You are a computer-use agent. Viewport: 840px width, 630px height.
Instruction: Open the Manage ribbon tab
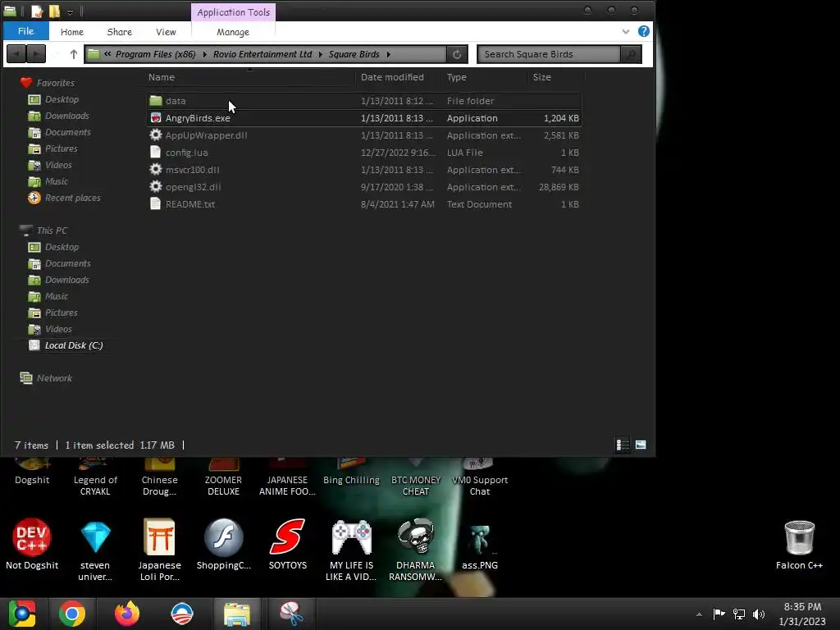(233, 32)
